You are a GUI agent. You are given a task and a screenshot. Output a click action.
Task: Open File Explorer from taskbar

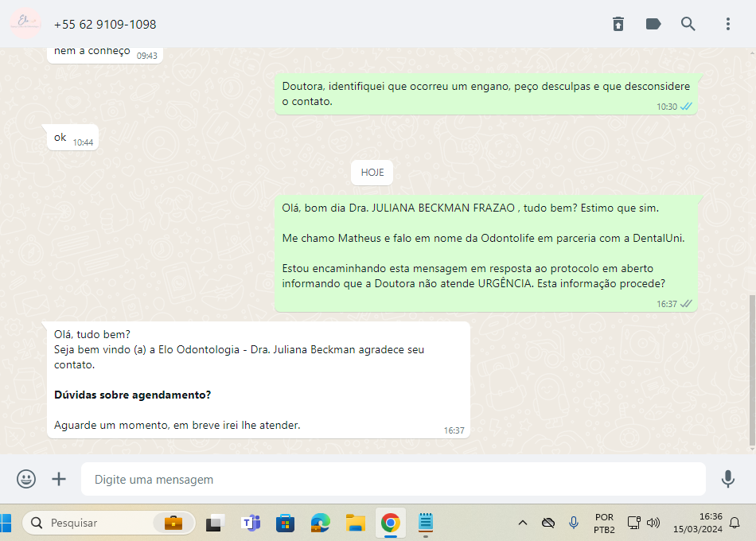tap(356, 523)
